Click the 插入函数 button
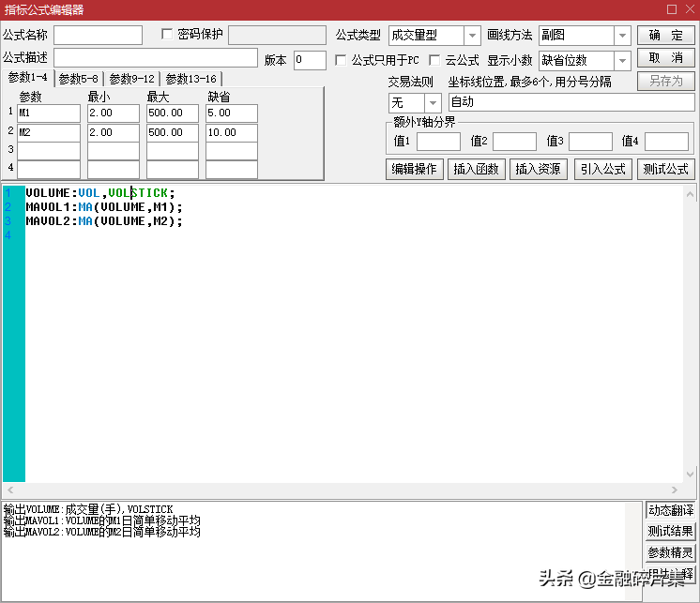The image size is (700, 603). 477,169
